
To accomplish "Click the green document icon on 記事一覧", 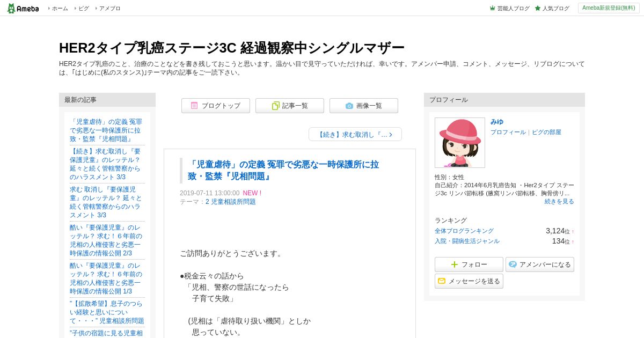I will coord(275,106).
